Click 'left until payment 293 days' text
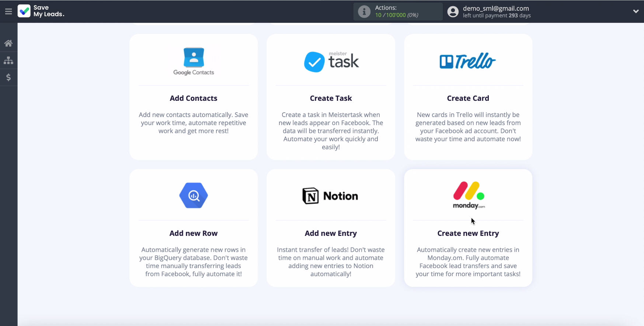The height and width of the screenshot is (326, 644). coord(497,16)
